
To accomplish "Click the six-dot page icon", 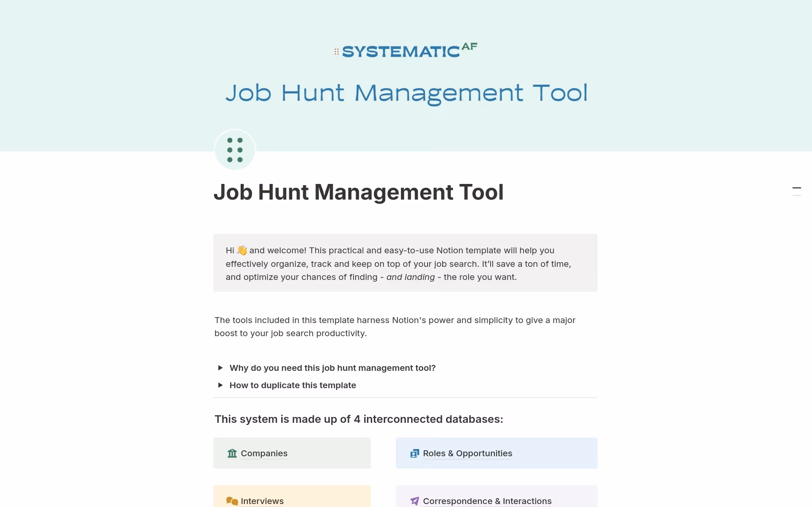I will pos(235,150).
